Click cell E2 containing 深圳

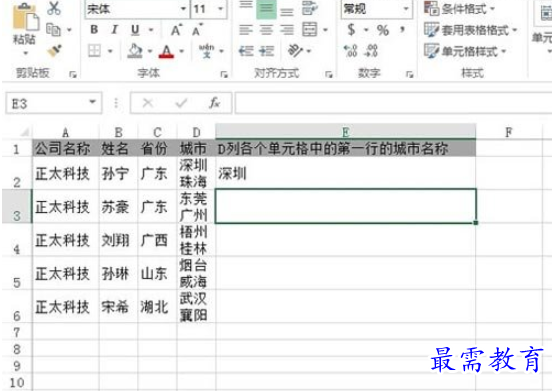[x=345, y=173]
